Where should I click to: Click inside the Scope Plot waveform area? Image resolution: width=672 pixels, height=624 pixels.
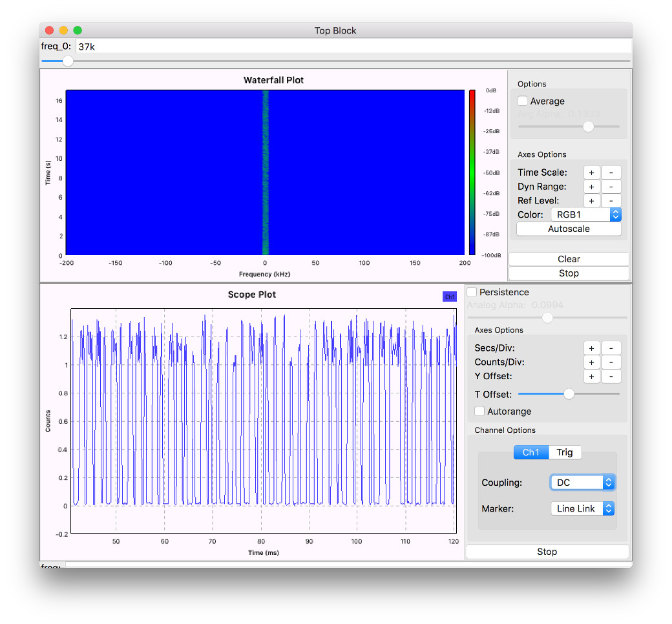coord(264,421)
